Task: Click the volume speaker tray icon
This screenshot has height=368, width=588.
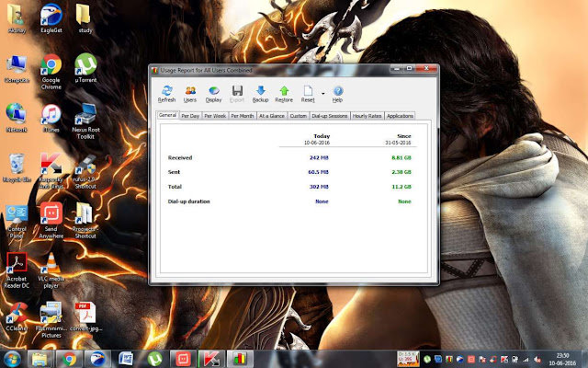Action: tap(537, 360)
